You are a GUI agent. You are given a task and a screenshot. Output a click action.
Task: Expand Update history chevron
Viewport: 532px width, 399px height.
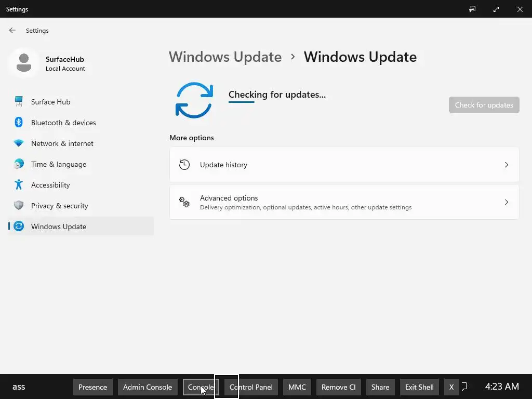click(506, 165)
